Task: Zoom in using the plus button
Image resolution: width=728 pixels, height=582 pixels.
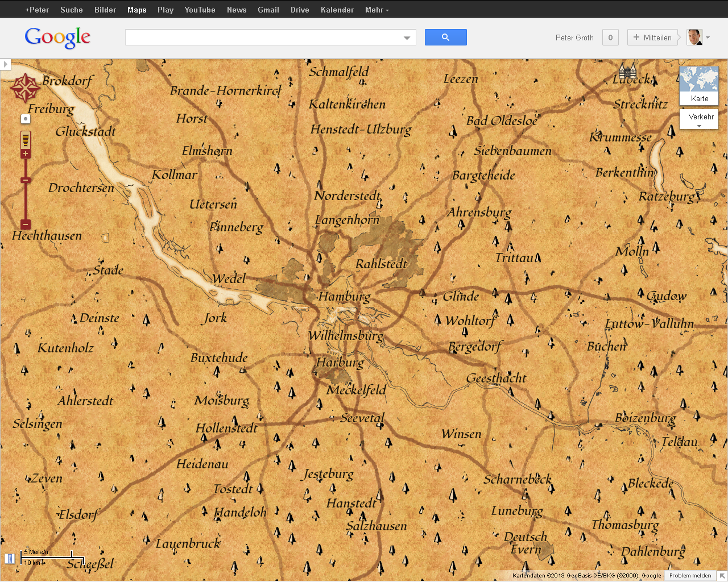Action: click(25, 152)
